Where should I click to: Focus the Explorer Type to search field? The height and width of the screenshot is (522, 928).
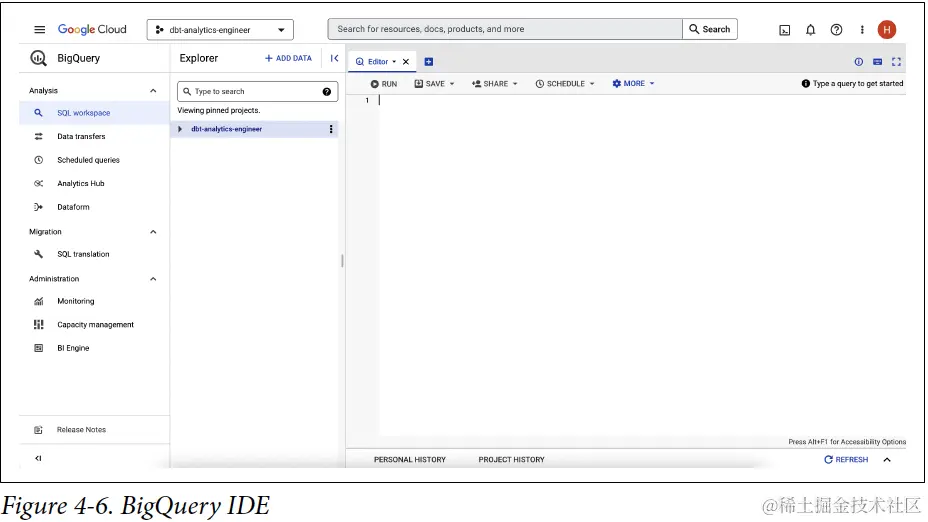click(257, 92)
